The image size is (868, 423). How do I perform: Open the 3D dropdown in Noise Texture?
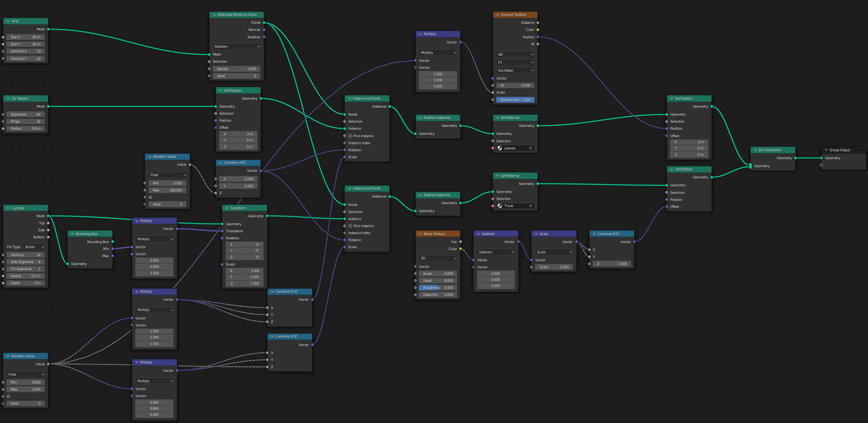tap(438, 258)
